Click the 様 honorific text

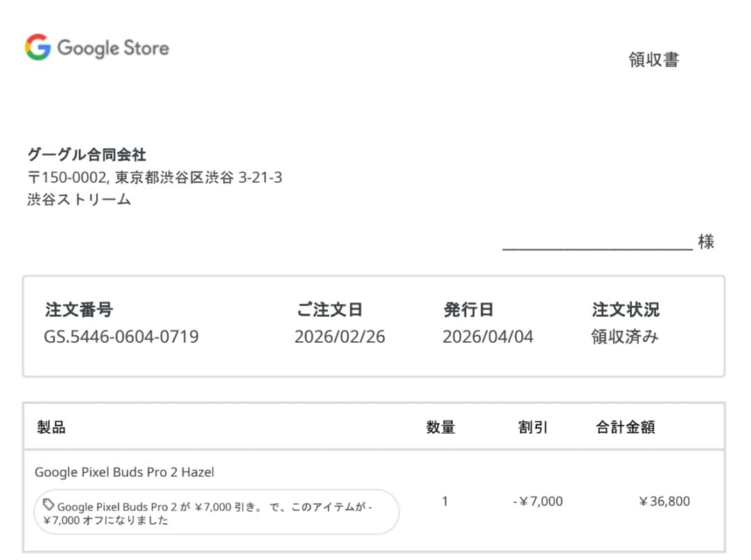[x=706, y=241]
